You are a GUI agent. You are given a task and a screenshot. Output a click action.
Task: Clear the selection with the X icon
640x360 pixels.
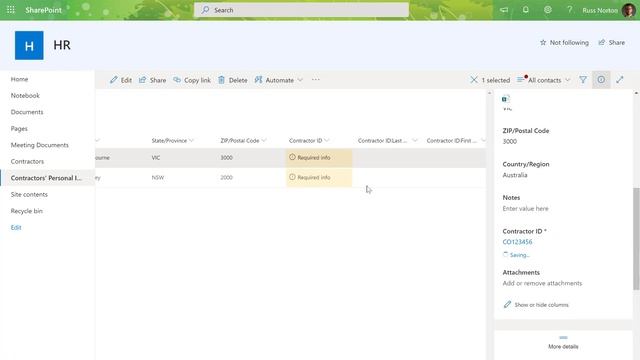(473, 80)
